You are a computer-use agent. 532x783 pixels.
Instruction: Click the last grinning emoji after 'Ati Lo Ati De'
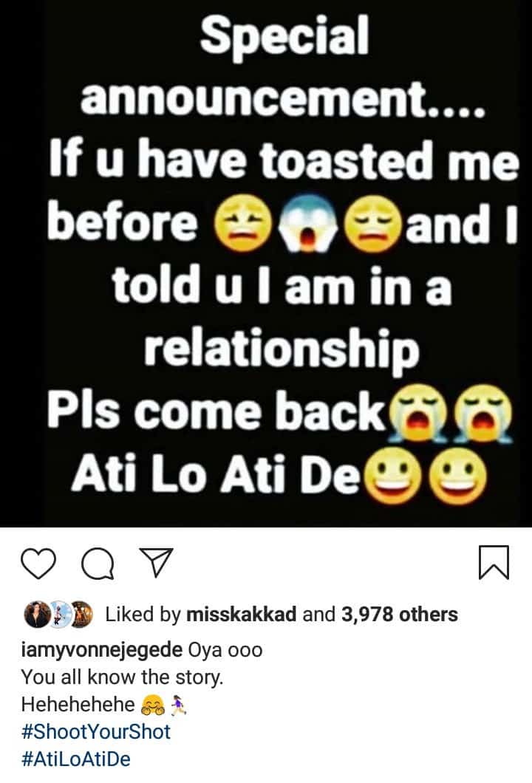(458, 475)
